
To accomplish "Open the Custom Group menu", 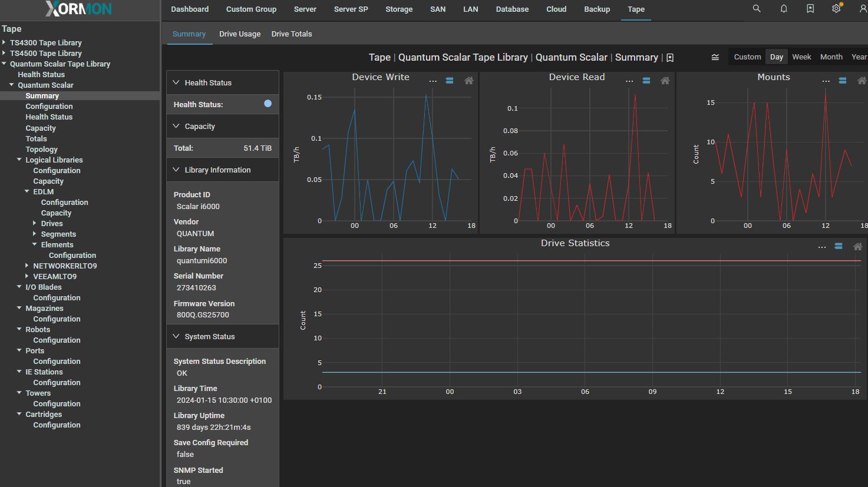I will [251, 9].
